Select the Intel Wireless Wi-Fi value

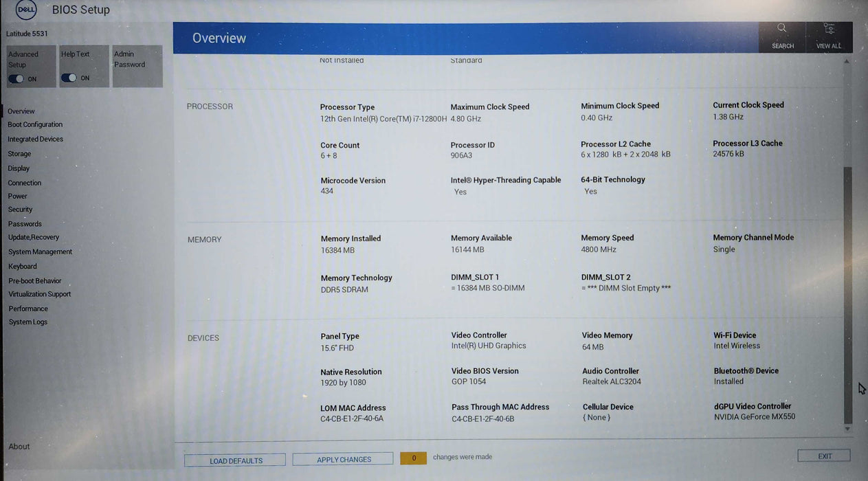pyautogui.click(x=737, y=346)
